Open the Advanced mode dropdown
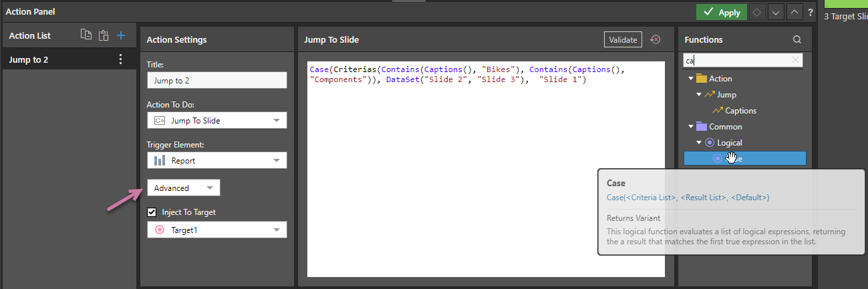 pyautogui.click(x=184, y=188)
